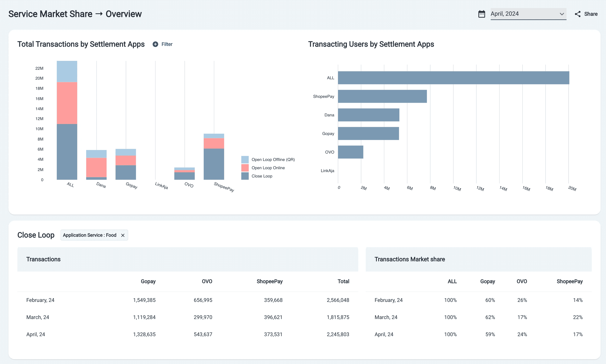Click the value 299,970 for OVO March
This screenshot has height=364, width=606.
203,317
